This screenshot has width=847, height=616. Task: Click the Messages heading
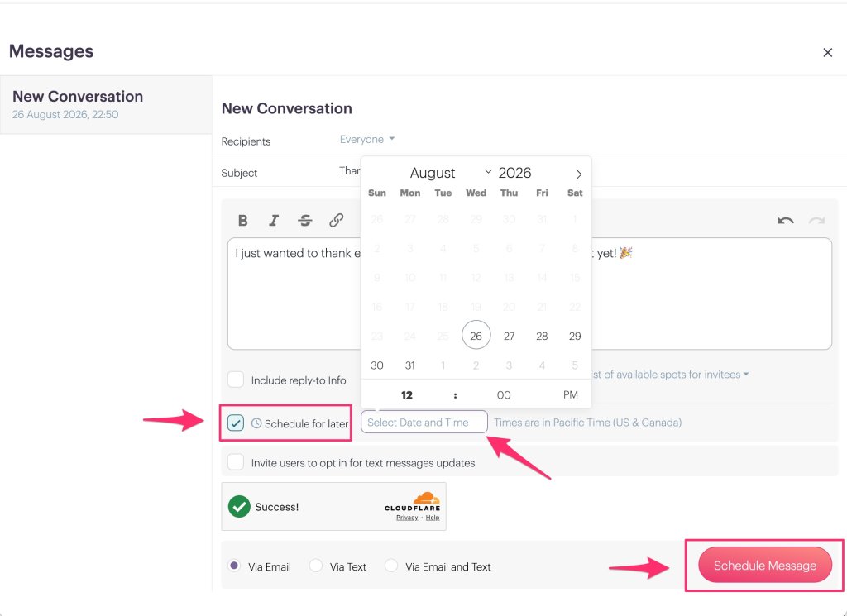pos(51,50)
